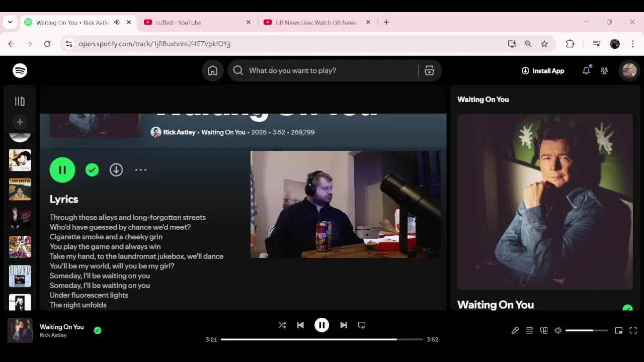This screenshot has height=362, width=644.
Task: Pause playback in bottom player bar
Action: tap(322, 325)
